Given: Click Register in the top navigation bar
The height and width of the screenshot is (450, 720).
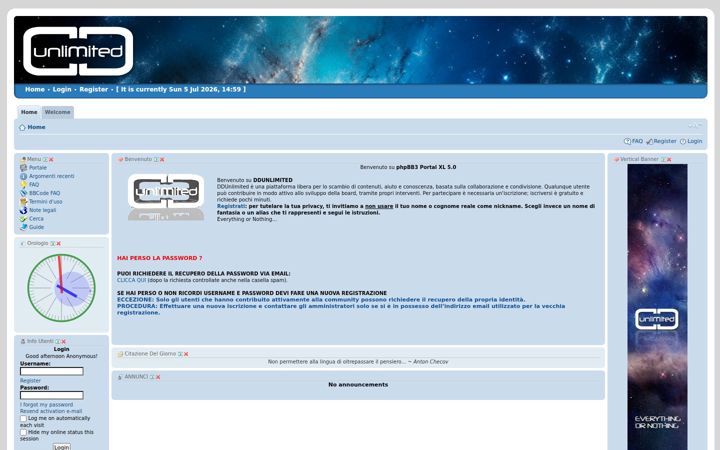Looking at the screenshot, I should 94,90.
